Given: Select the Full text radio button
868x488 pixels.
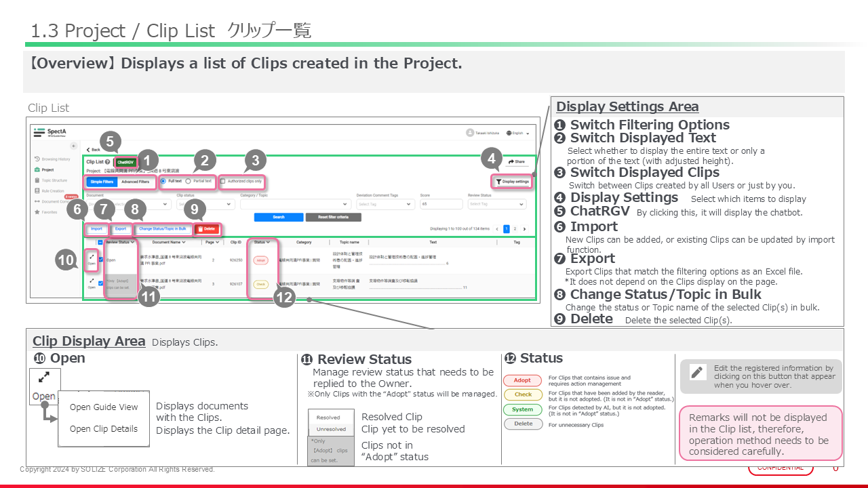Looking at the screenshot, I should click(x=163, y=182).
